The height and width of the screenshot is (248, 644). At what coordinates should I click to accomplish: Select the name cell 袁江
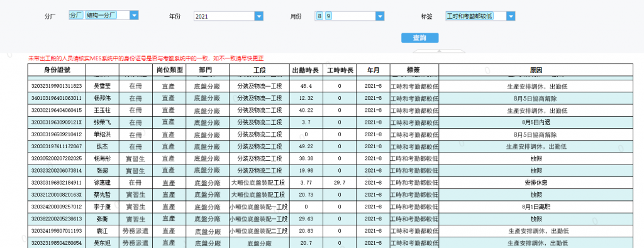coord(103,231)
